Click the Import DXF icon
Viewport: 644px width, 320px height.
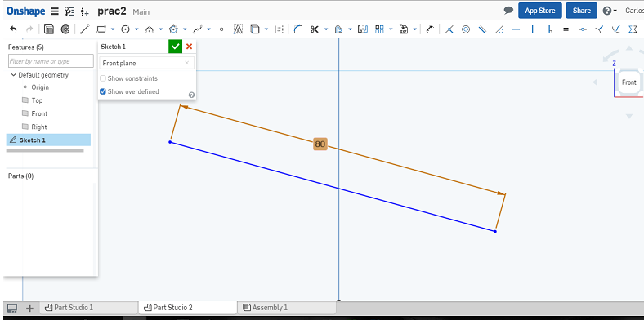pyautogui.click(x=404, y=29)
